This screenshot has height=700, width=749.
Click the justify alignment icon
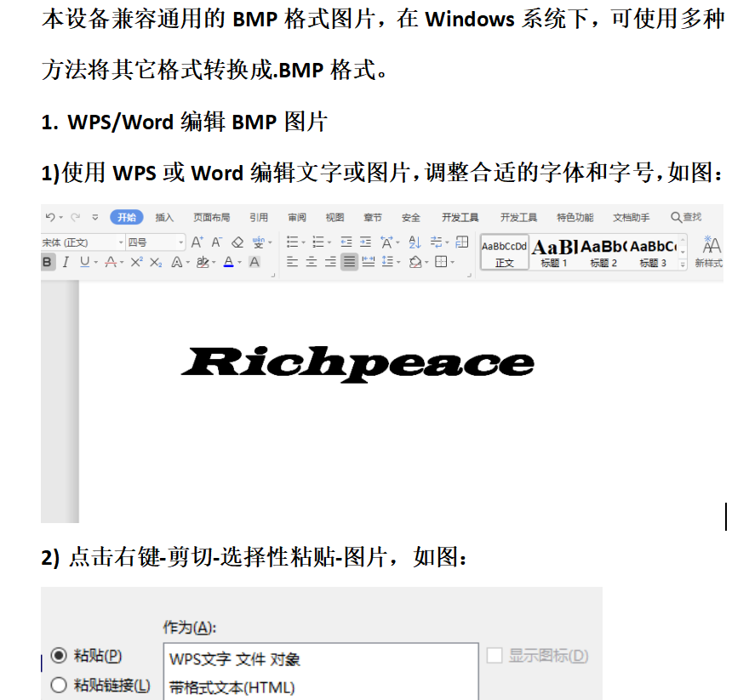[x=349, y=263]
